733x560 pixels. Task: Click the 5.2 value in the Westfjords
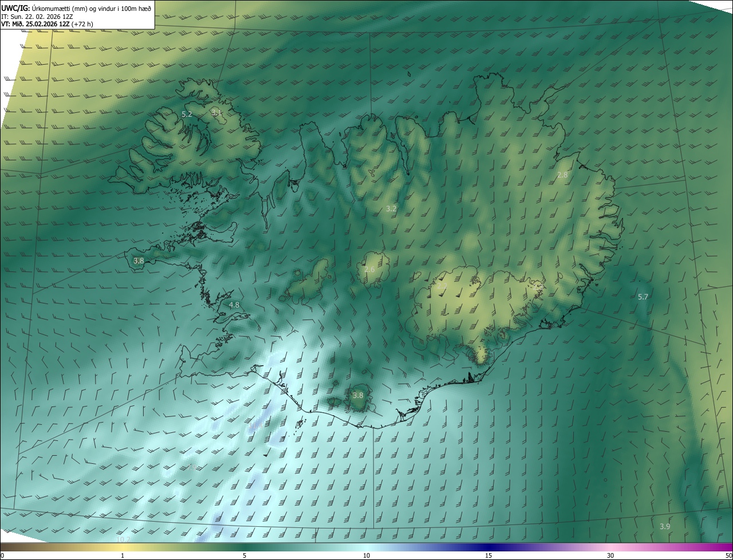187,115
